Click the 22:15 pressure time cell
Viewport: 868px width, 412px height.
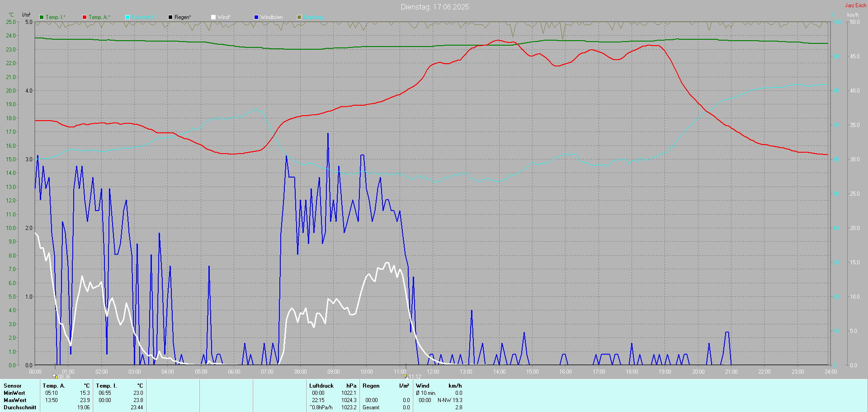(x=318, y=400)
